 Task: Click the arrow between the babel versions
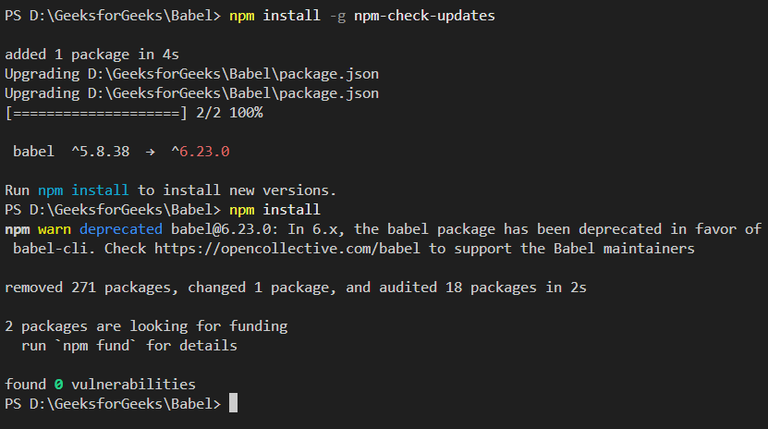(x=149, y=152)
